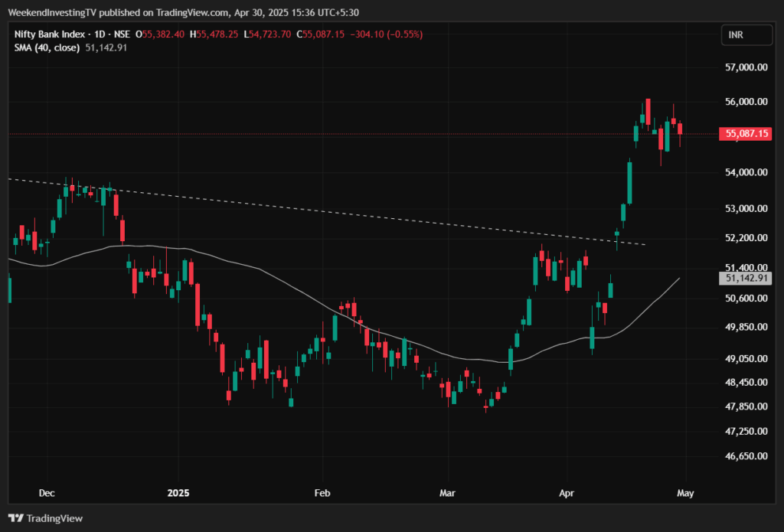Click the SMA (40, close) indicator label
The width and height of the screenshot is (784, 532).
click(47, 48)
